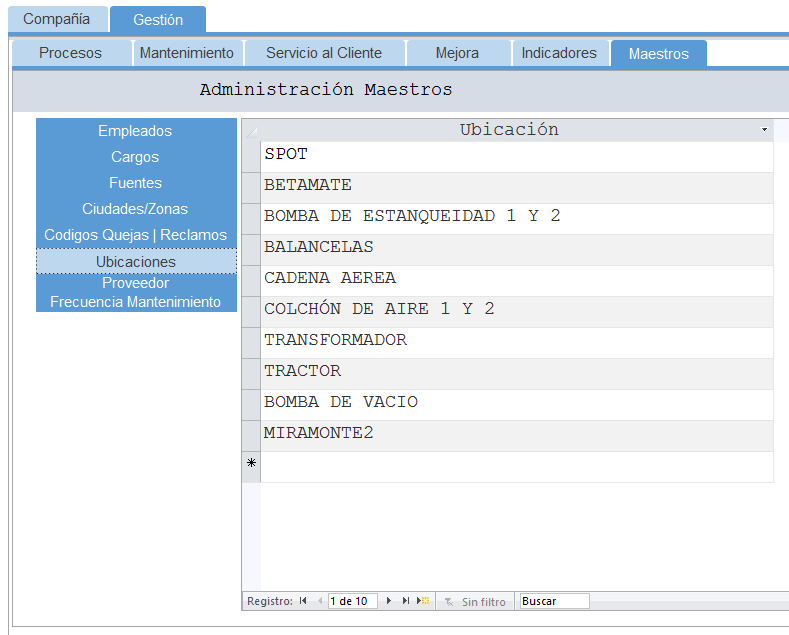Click the Sin filtro filter indicator
789x635 pixels.
pos(475,601)
